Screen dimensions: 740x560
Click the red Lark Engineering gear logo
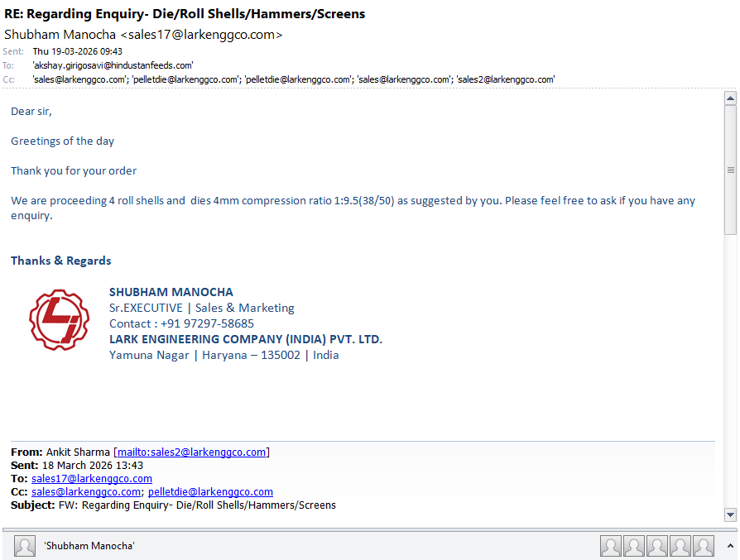(x=59, y=320)
